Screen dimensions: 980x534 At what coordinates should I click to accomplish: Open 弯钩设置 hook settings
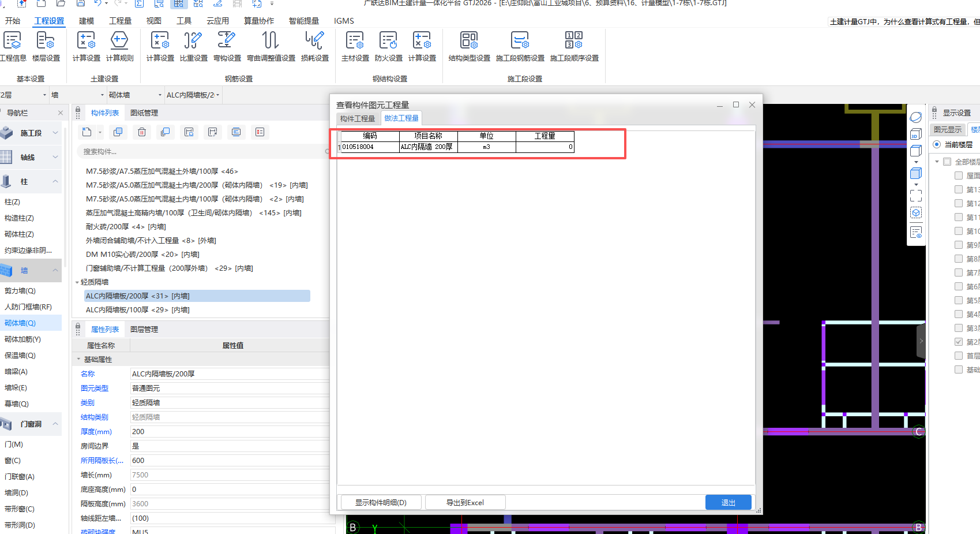click(227, 46)
